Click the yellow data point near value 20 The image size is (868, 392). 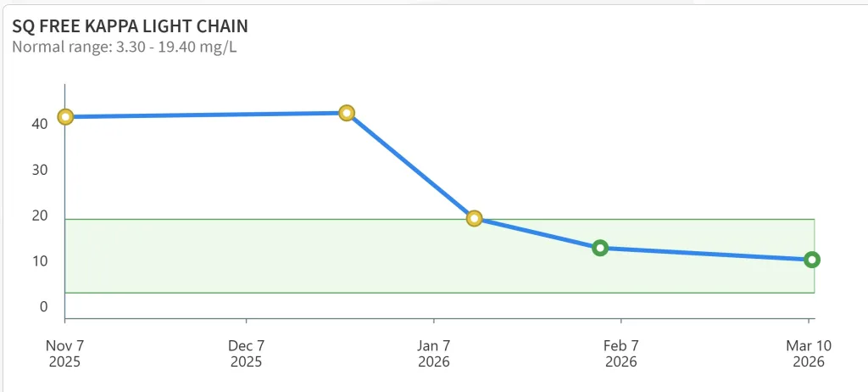point(475,218)
